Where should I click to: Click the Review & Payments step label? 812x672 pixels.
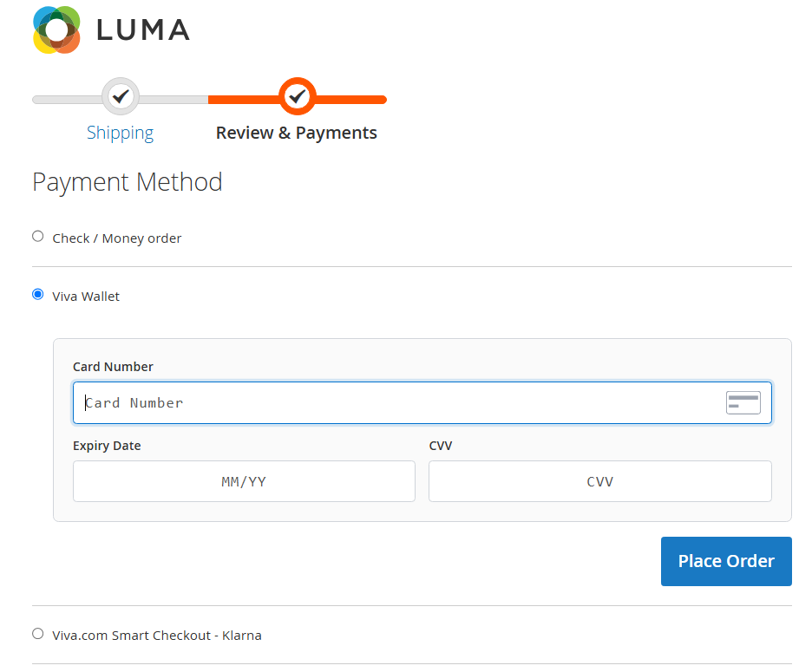(x=296, y=133)
